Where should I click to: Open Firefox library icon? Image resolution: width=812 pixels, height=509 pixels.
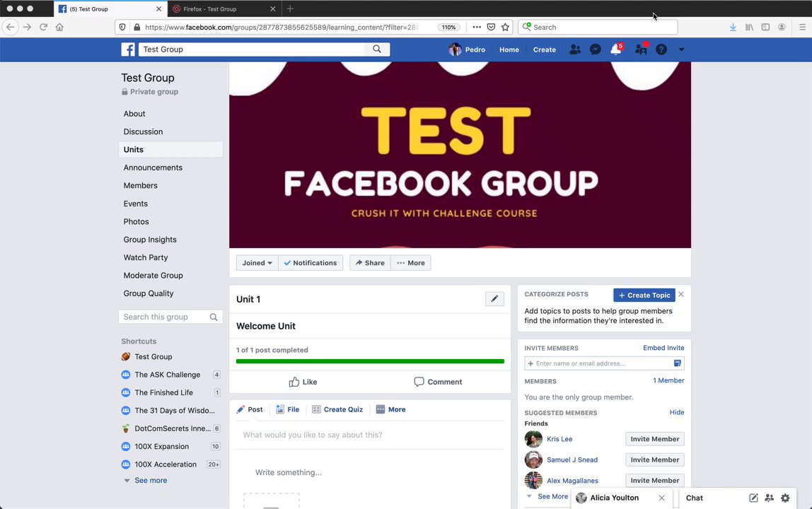click(x=749, y=27)
